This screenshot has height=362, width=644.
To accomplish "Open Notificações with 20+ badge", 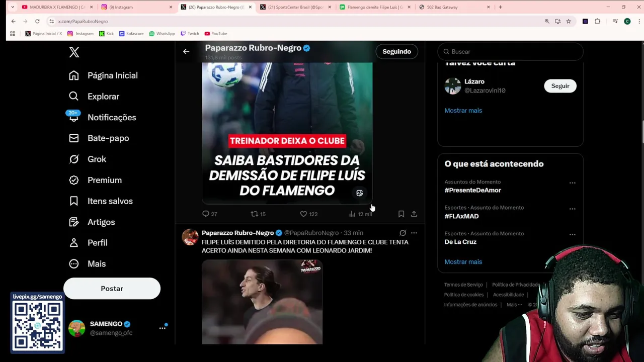I will click(x=102, y=117).
